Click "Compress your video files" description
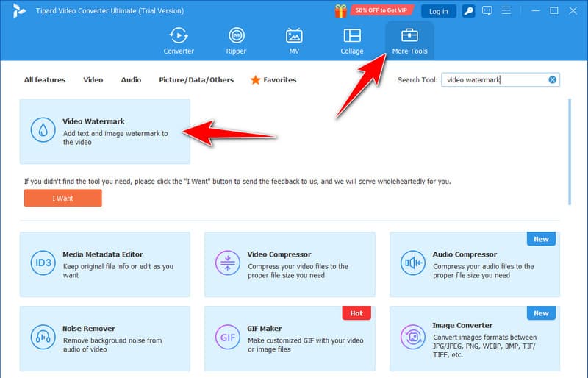The width and height of the screenshot is (588, 378). click(x=298, y=271)
